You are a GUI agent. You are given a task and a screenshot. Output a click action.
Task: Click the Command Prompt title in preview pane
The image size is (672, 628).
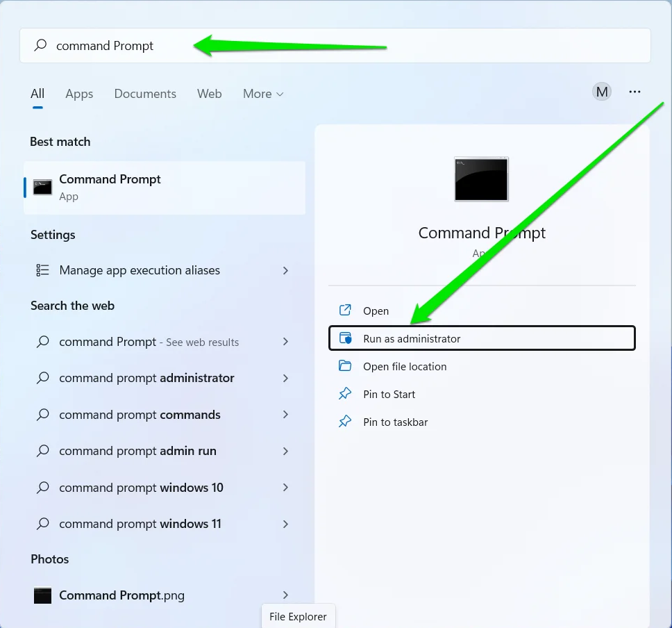pyautogui.click(x=482, y=233)
